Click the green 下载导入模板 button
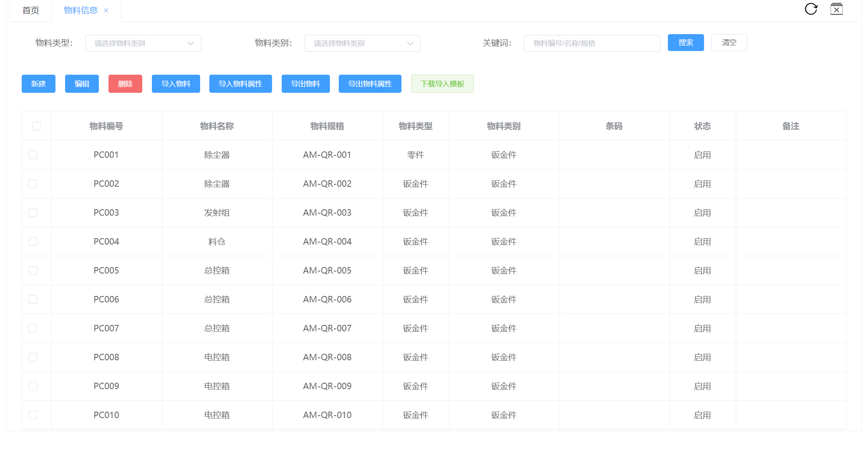Viewport: 868px width, 449px height. point(442,84)
